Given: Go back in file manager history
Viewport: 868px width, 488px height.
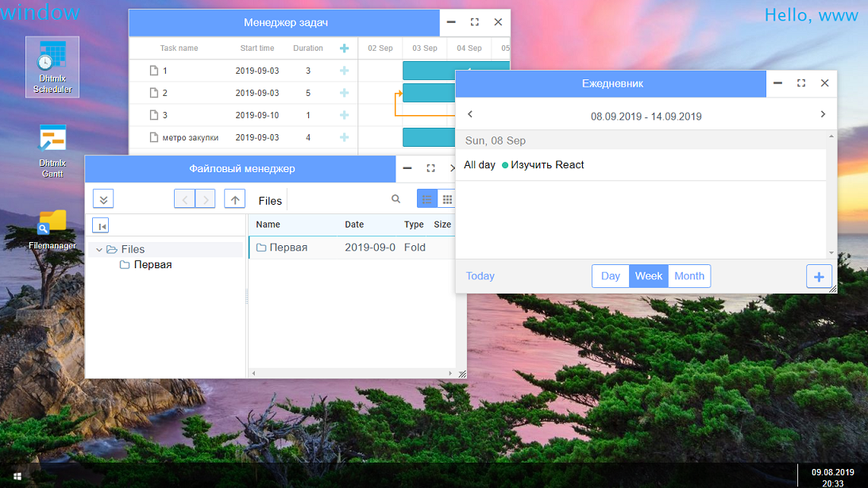Looking at the screenshot, I should pyautogui.click(x=184, y=198).
